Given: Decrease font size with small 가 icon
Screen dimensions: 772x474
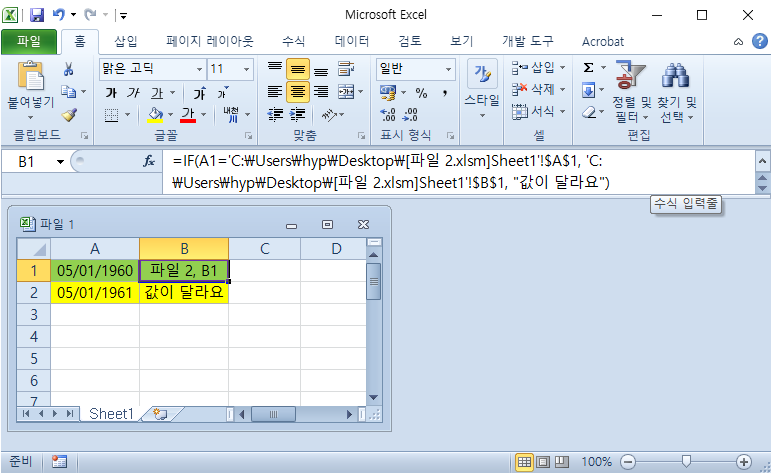Looking at the screenshot, I should 222,93.
